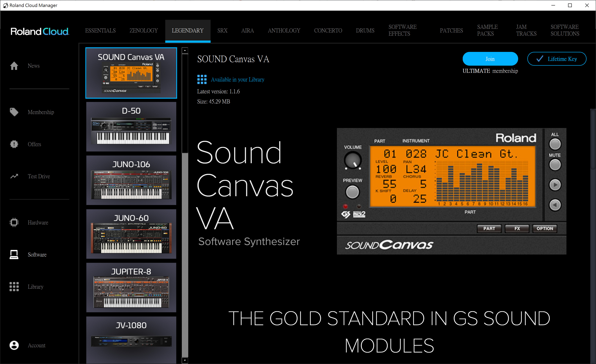The image size is (596, 364).
Task: Open the DRUMS tab
Action: coord(365,30)
